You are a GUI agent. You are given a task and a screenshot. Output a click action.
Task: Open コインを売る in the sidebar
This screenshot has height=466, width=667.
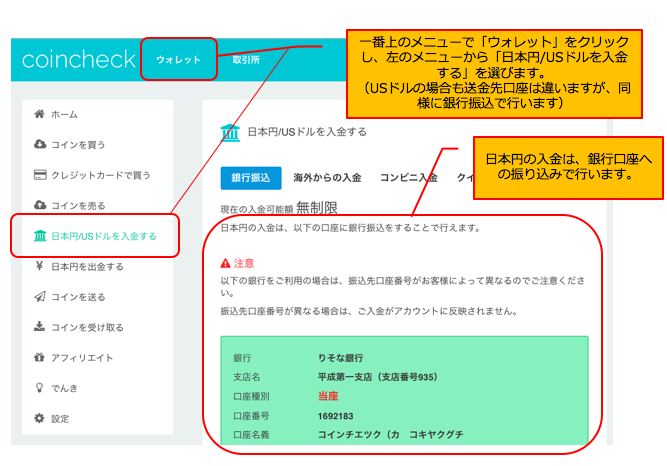point(78,206)
